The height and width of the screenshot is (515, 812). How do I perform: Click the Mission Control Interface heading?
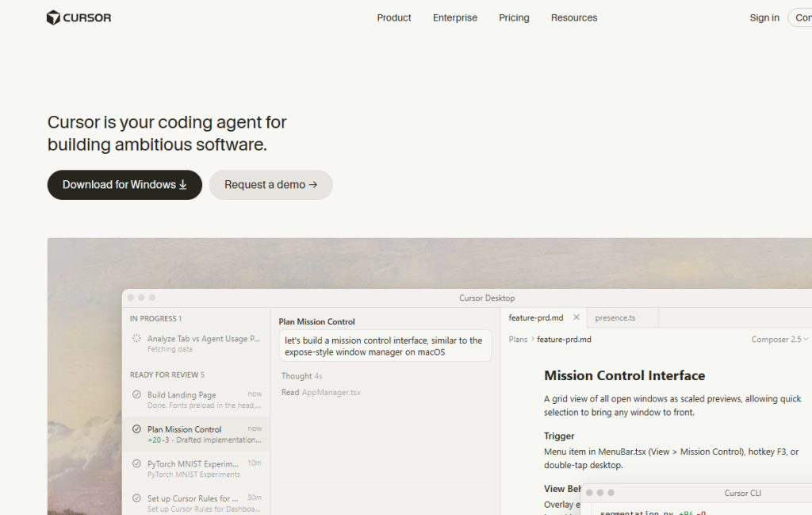pos(625,375)
